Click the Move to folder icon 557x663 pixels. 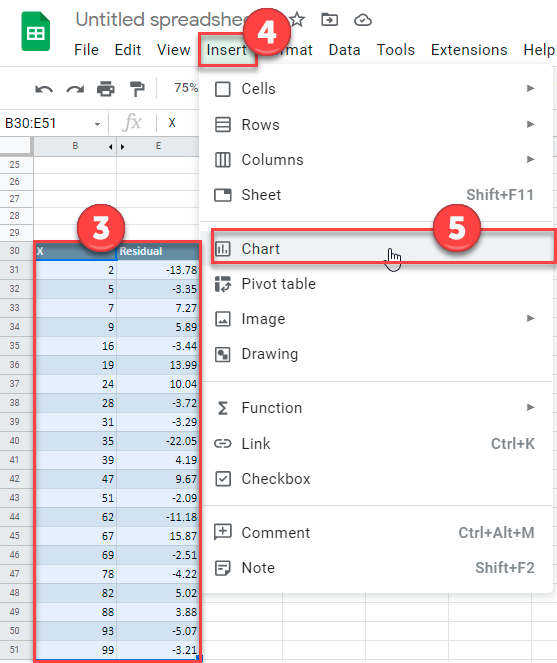pos(329,19)
